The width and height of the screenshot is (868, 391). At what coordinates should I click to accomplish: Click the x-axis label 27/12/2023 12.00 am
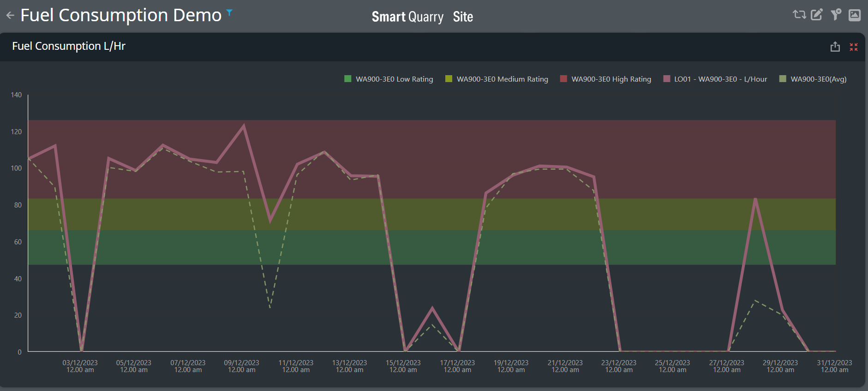[x=727, y=366]
